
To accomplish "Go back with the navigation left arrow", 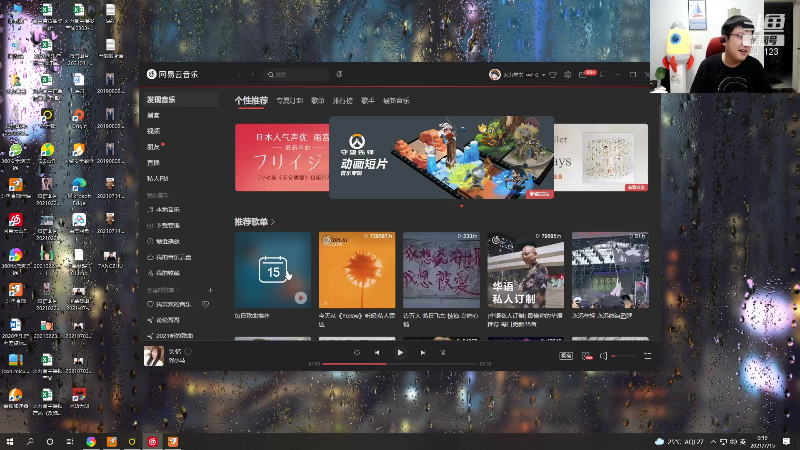I will (239, 74).
